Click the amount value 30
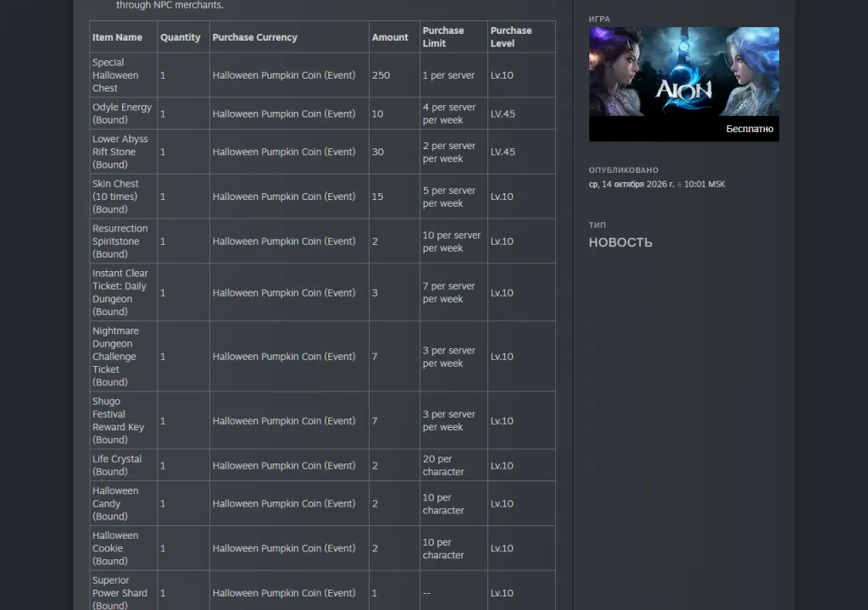 [x=377, y=152]
